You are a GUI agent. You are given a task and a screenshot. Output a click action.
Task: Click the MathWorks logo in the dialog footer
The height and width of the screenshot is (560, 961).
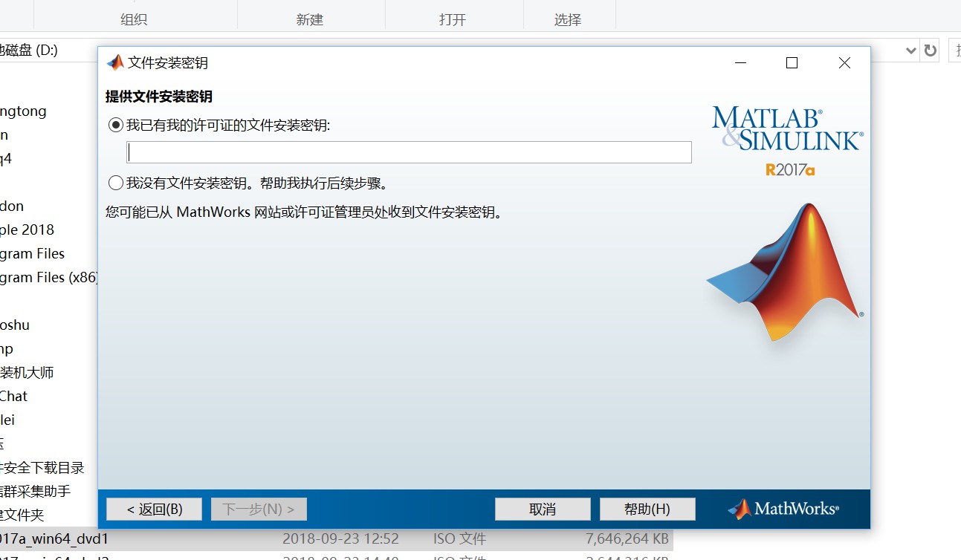click(x=783, y=509)
